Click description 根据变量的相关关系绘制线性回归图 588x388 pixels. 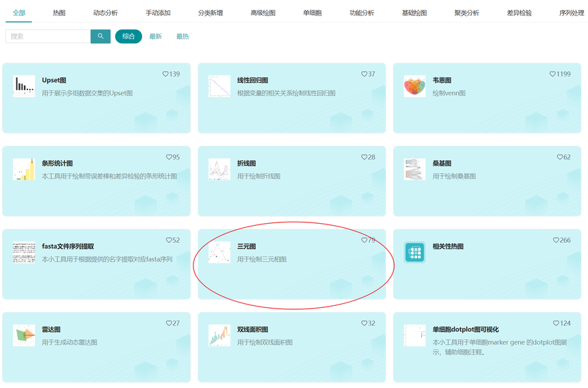(x=286, y=93)
